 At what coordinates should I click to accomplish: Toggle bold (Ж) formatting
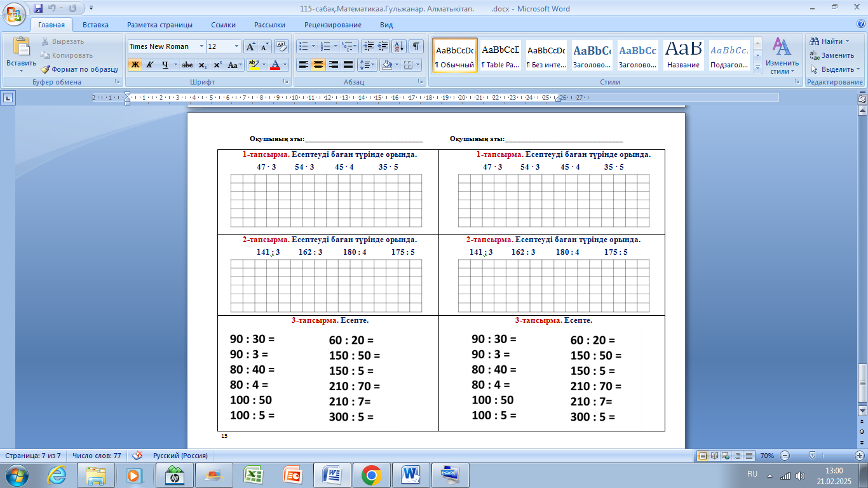point(135,65)
